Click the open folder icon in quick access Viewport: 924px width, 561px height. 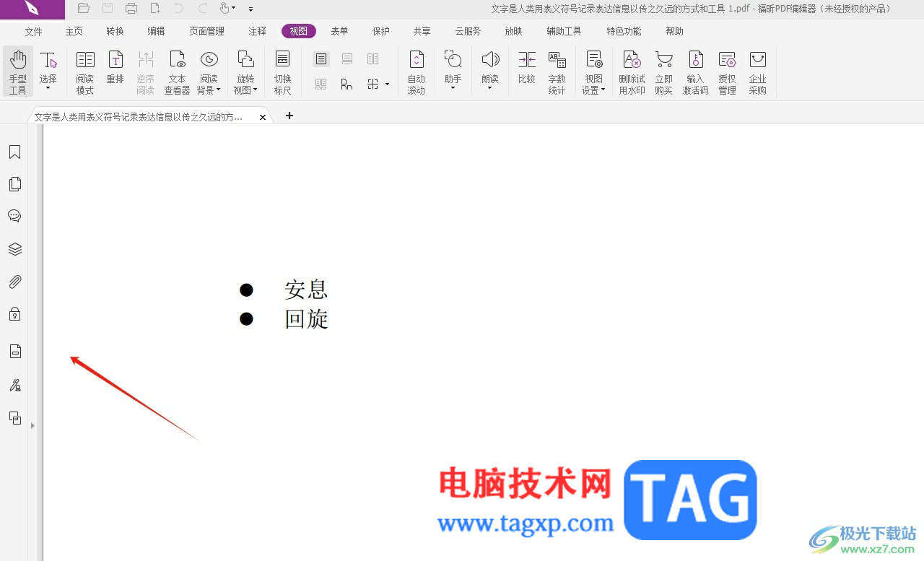coord(84,9)
